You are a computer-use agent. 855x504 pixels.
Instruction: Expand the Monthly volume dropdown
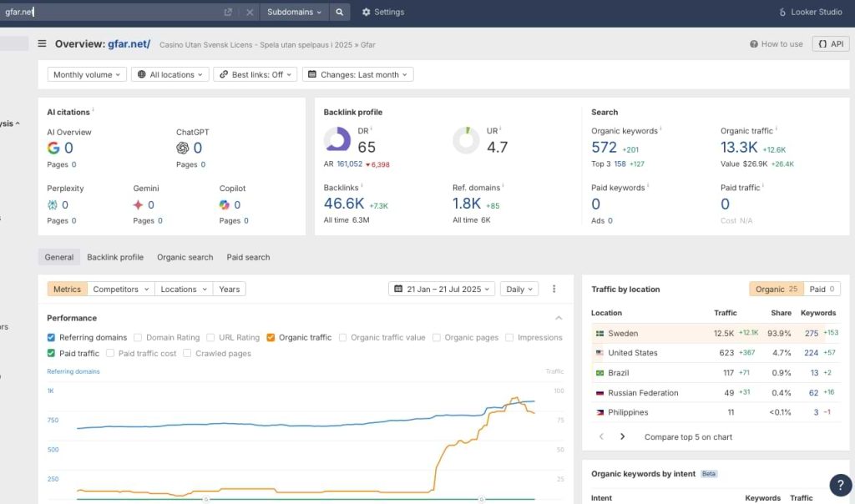pos(87,75)
